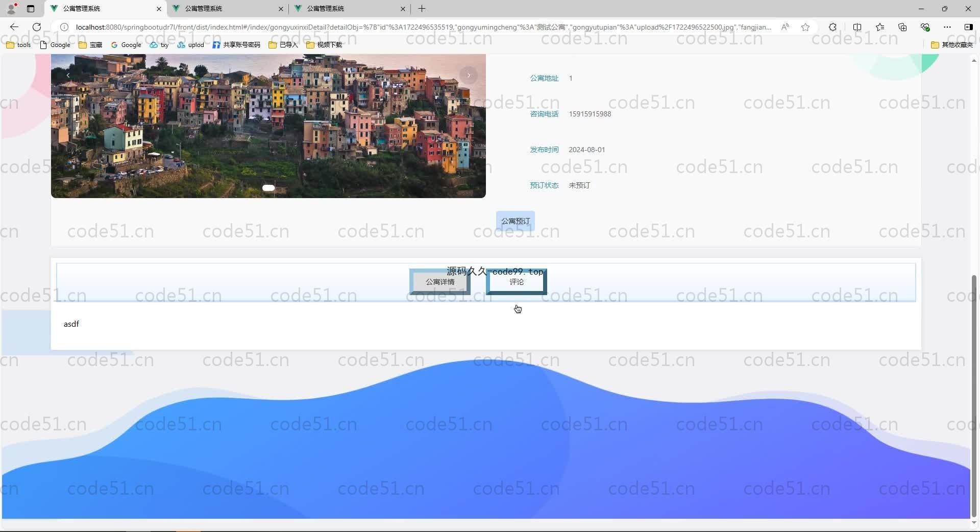
Task: Click the address bar URL field
Action: (x=424, y=27)
